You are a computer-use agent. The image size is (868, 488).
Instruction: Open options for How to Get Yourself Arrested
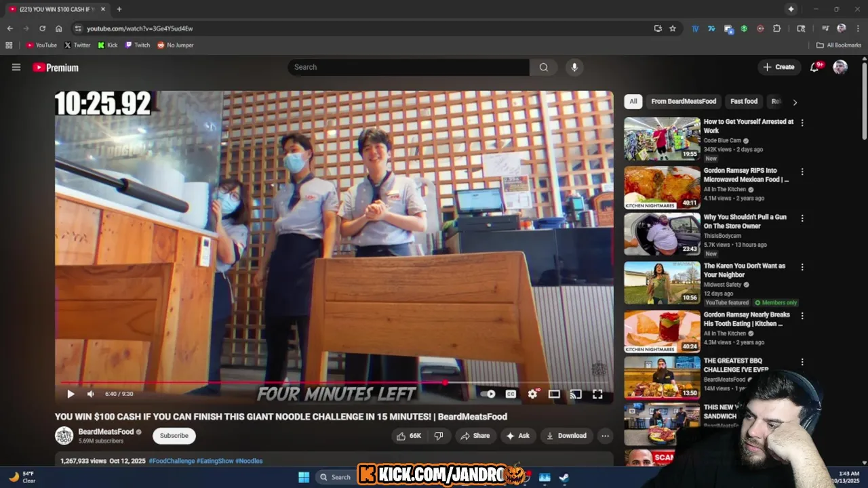(802, 123)
